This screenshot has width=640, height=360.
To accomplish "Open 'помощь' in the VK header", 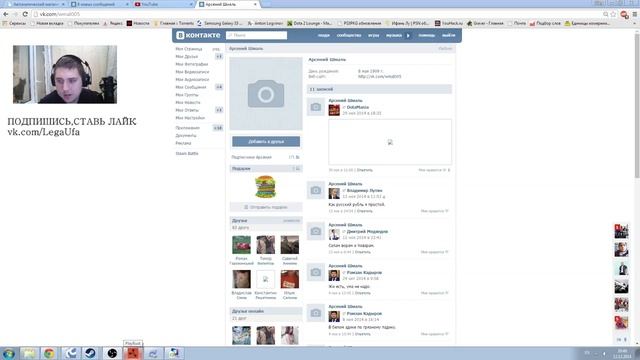I will click(x=427, y=36).
